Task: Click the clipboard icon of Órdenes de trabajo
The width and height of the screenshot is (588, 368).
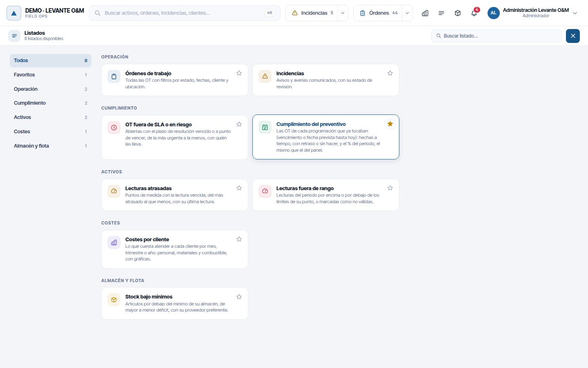Action: click(x=114, y=76)
